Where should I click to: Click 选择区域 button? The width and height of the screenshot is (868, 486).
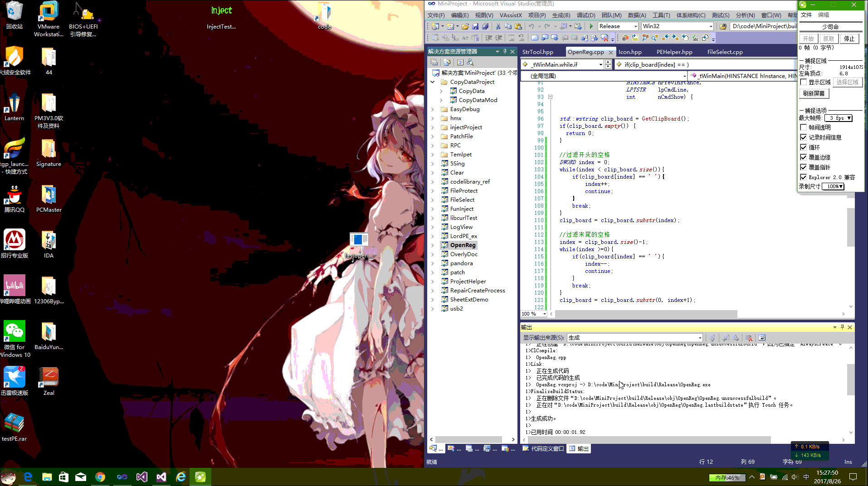click(x=847, y=82)
